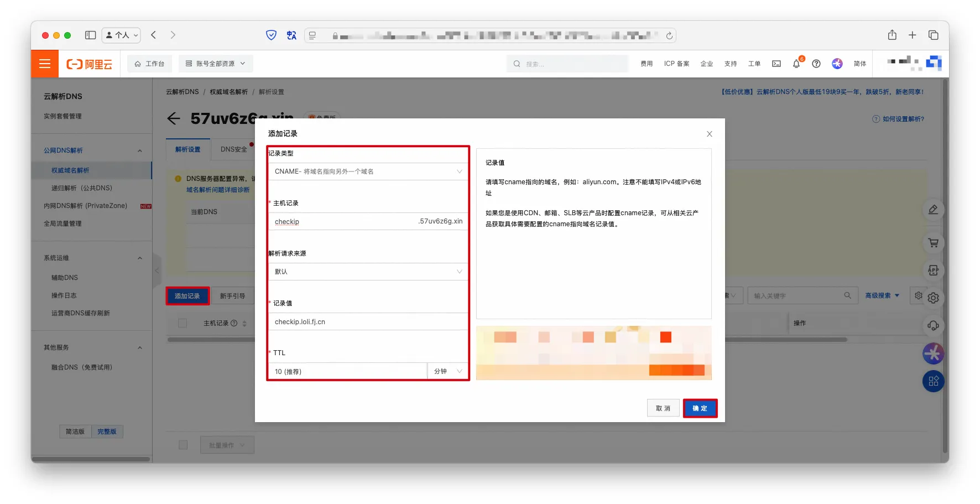Expand the 解析请求来源 默认 dropdown
This screenshot has width=980, height=504.
[368, 272]
